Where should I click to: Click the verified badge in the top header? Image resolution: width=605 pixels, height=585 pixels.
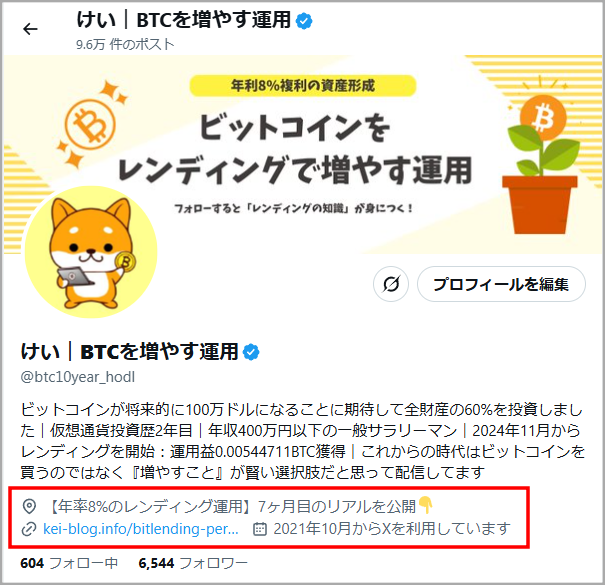pos(304,20)
